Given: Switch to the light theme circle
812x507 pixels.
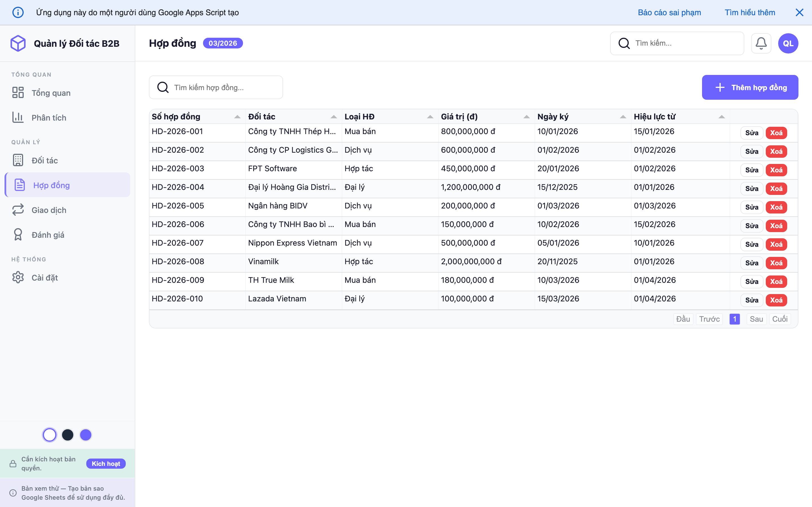Looking at the screenshot, I should click(x=50, y=435).
